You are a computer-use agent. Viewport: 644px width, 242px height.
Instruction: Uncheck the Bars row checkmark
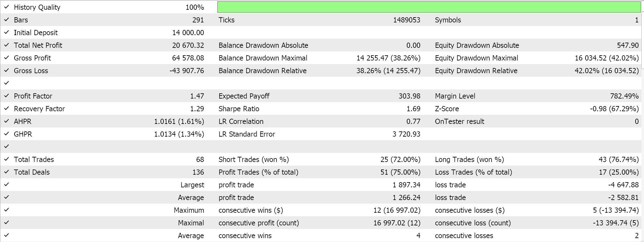[x=6, y=20]
